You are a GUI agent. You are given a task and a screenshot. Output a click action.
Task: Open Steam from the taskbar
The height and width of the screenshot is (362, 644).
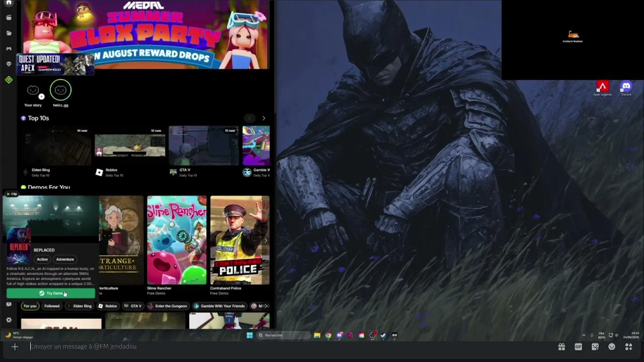383,335
